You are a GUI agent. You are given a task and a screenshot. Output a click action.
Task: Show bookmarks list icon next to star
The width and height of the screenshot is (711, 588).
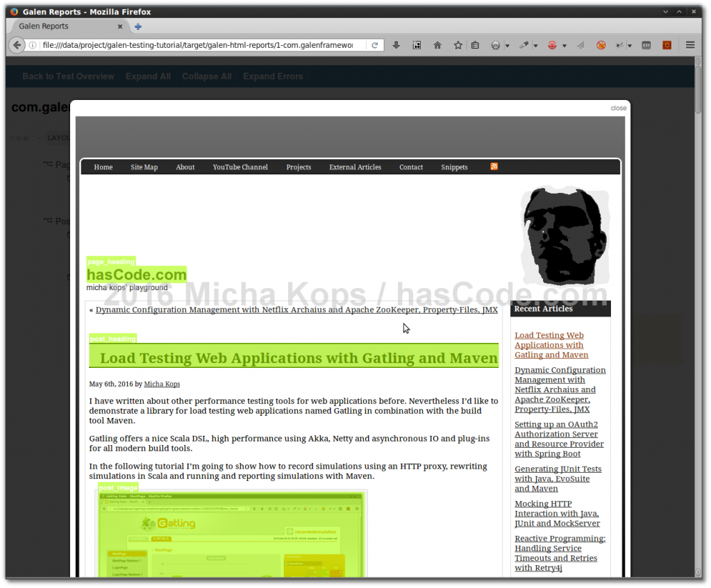click(x=476, y=45)
